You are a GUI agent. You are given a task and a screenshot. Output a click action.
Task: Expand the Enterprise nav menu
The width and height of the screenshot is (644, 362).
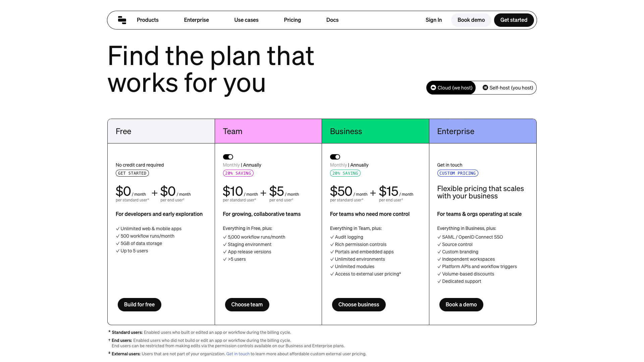click(x=196, y=20)
